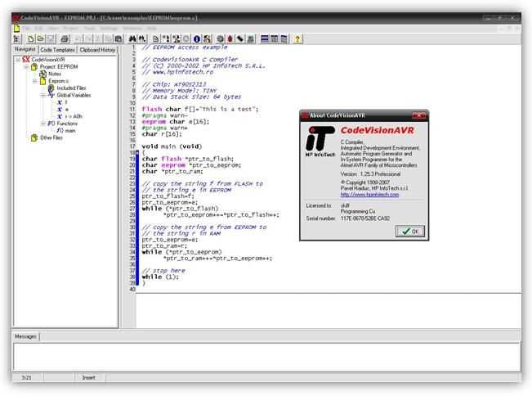Open the Clipboard History tab
The image size is (532, 396).
(98, 50)
